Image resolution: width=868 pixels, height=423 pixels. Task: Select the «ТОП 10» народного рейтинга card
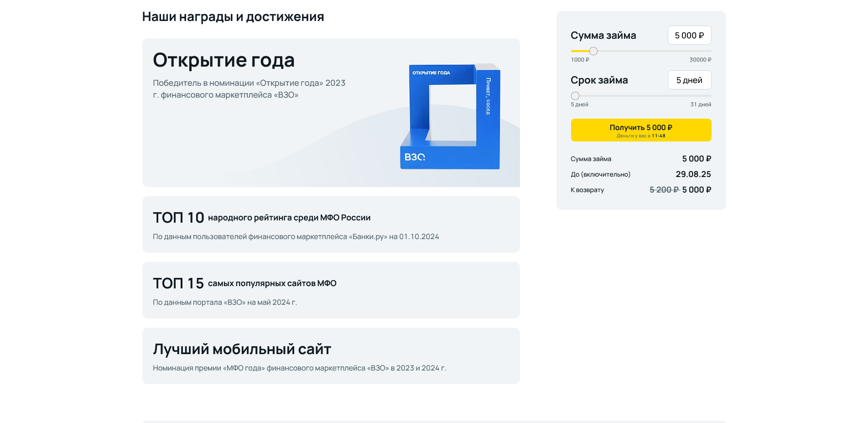click(x=331, y=224)
